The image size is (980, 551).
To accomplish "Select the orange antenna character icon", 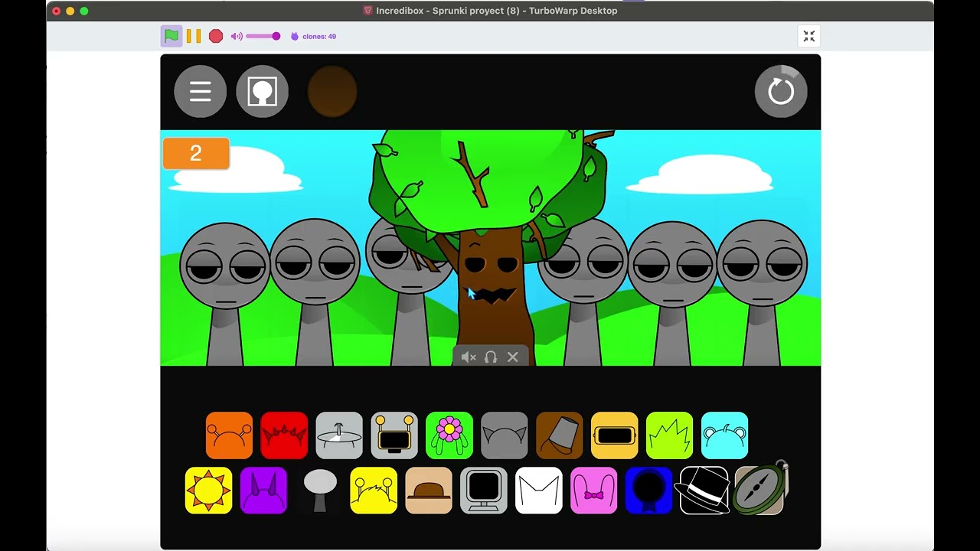I will pyautogui.click(x=229, y=435).
